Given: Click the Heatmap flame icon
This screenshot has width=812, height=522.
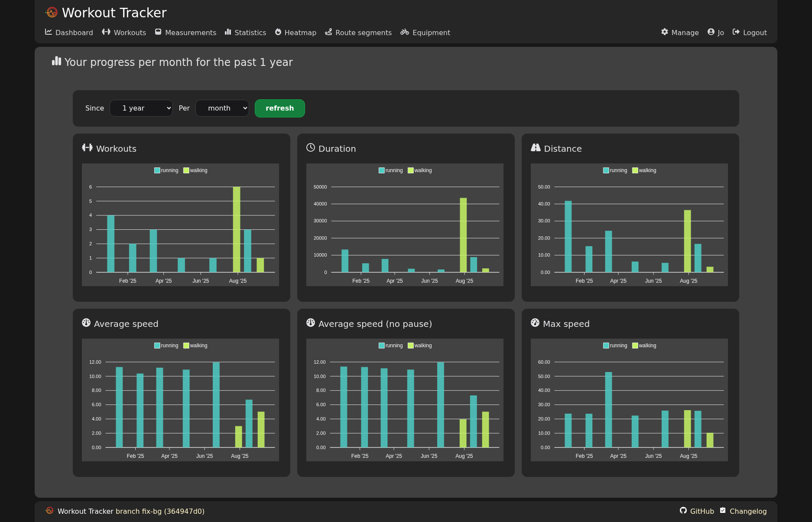Looking at the screenshot, I should tap(278, 32).
